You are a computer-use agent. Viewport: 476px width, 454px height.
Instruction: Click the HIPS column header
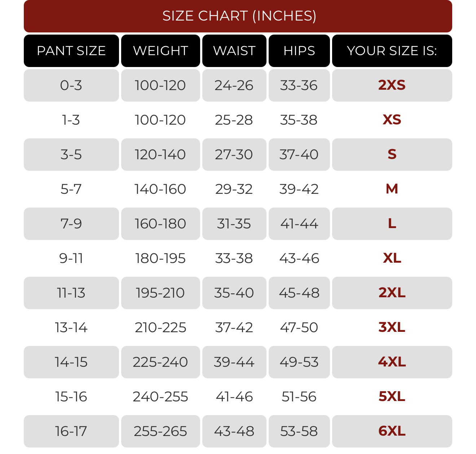pos(299,51)
